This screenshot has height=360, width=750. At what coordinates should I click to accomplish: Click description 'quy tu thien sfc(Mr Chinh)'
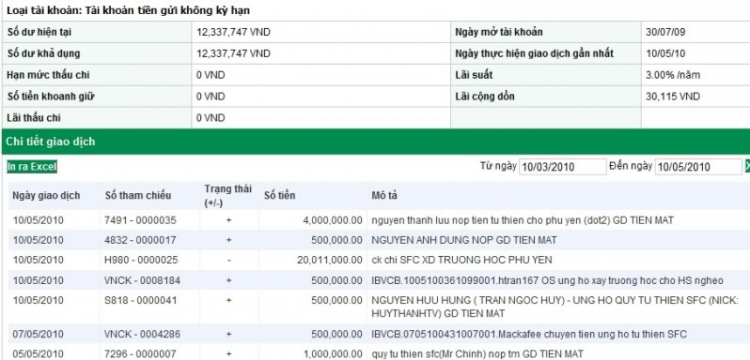(x=477, y=354)
